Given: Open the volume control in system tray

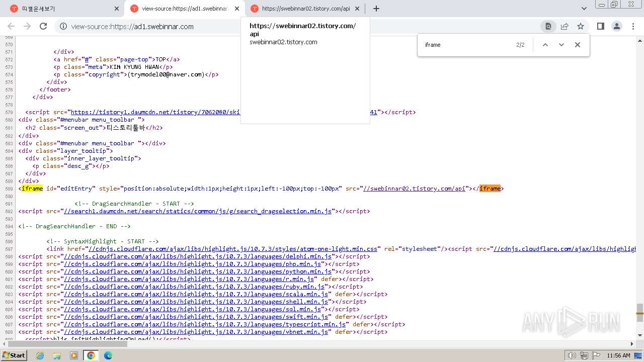Looking at the screenshot, I should pos(572,355).
